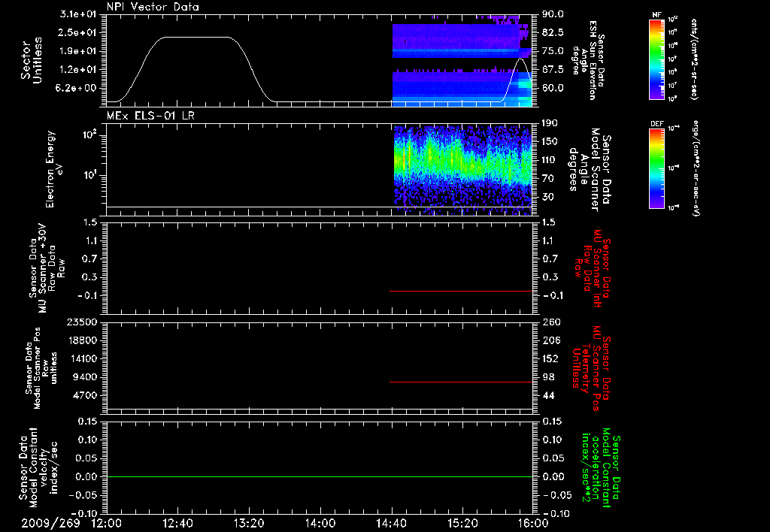This screenshot has height=532, width=770.
Task: Click the 23500 scanner position tick label
Action: pos(83,322)
